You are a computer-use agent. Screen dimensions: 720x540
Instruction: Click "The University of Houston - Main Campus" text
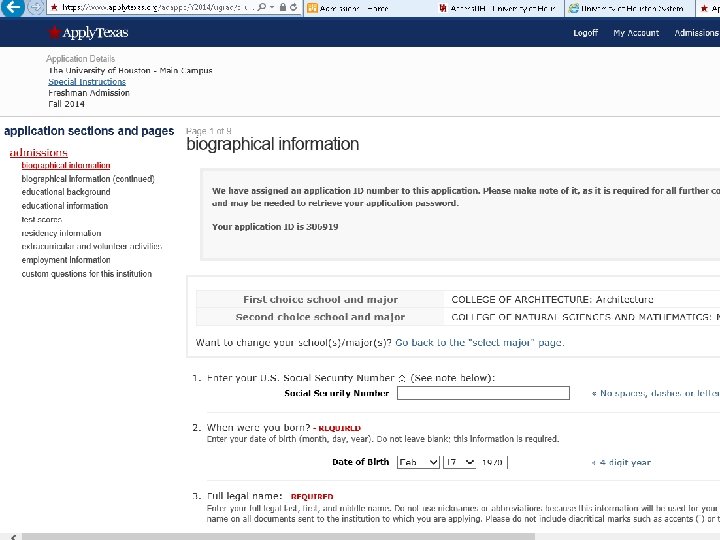tap(130, 71)
